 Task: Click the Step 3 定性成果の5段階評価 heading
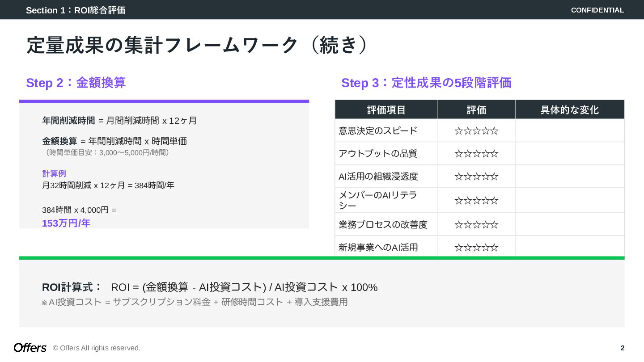coord(426,83)
